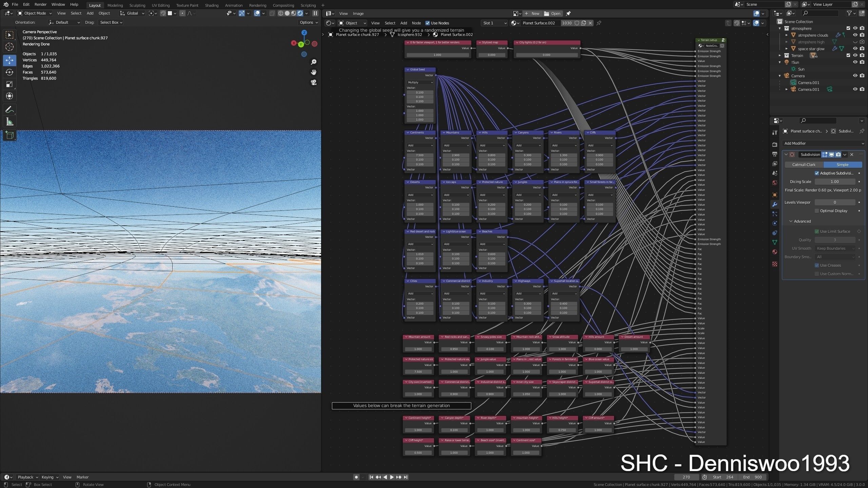Toggle camera view icon in viewport
This screenshot has width=868, height=488.
tap(314, 82)
